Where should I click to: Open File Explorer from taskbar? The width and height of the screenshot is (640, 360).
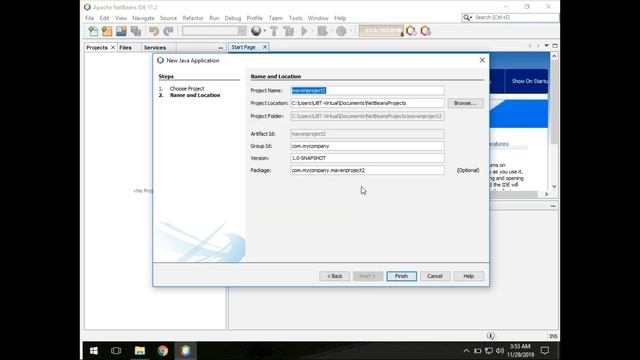(140, 351)
